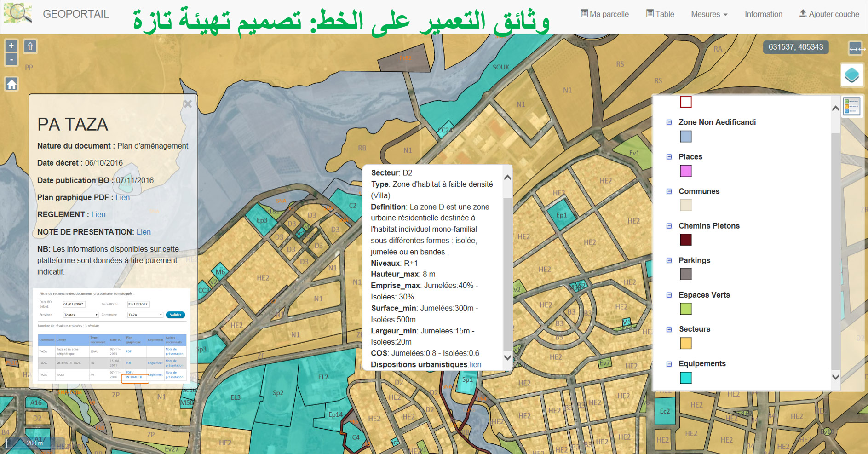This screenshot has height=454, width=868.
Task: Open the basemap layers icon
Action: (851, 75)
